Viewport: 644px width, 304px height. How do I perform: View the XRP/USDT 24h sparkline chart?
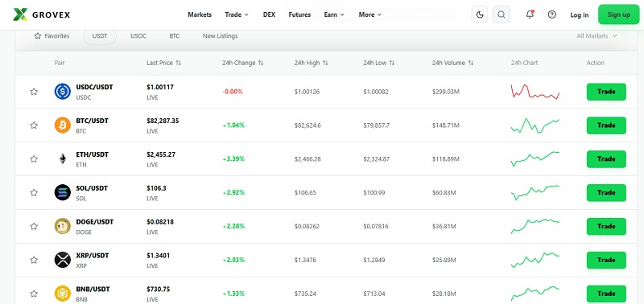point(535,260)
